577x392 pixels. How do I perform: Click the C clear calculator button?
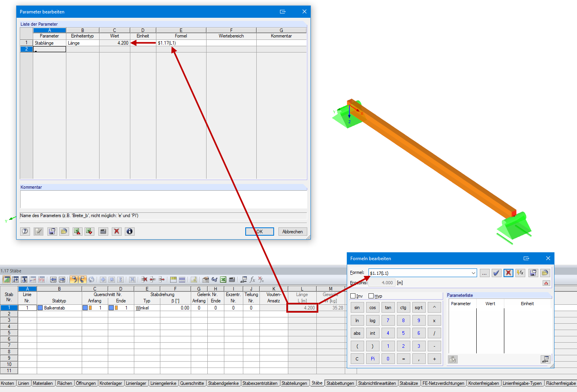coord(357,359)
